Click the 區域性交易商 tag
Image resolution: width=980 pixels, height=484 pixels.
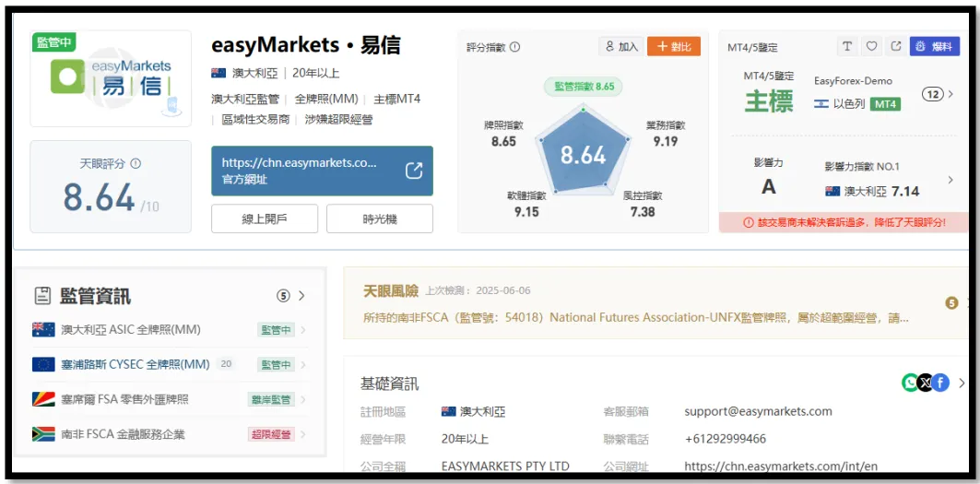(255, 120)
